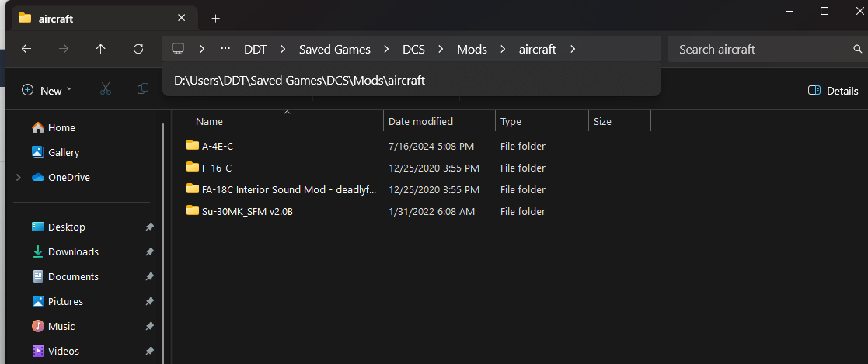Close the aircraft tab

[182, 18]
